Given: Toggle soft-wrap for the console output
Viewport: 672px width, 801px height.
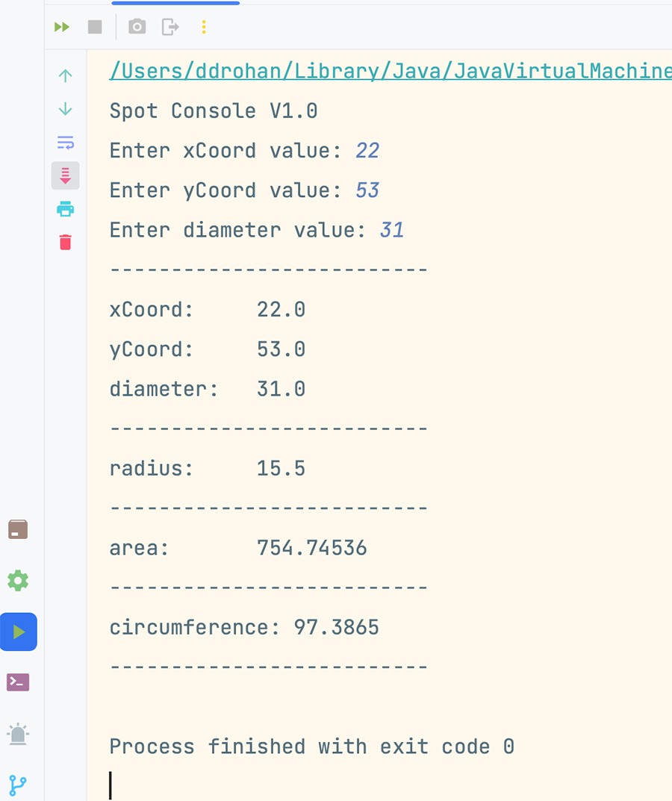Looking at the screenshot, I should (66, 142).
